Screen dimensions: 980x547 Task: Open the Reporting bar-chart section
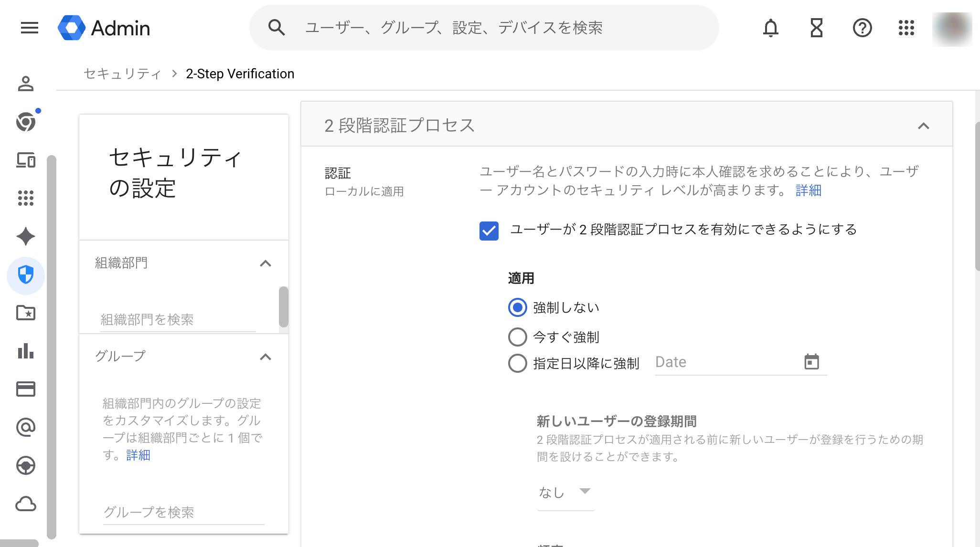click(26, 352)
